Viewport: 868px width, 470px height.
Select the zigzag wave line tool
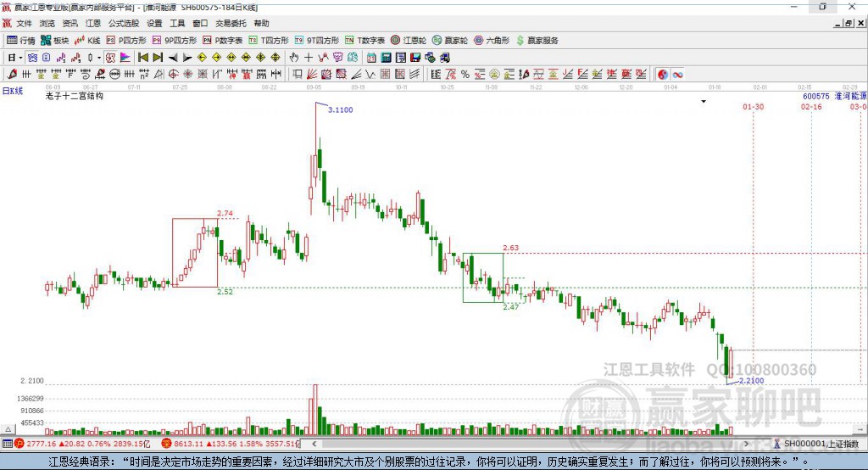click(x=370, y=74)
